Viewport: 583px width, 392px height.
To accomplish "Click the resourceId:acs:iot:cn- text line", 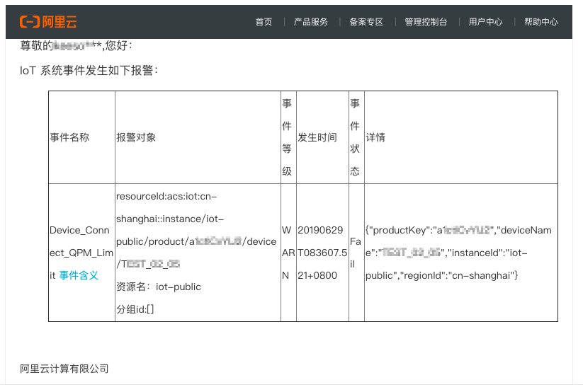I will (x=166, y=196).
